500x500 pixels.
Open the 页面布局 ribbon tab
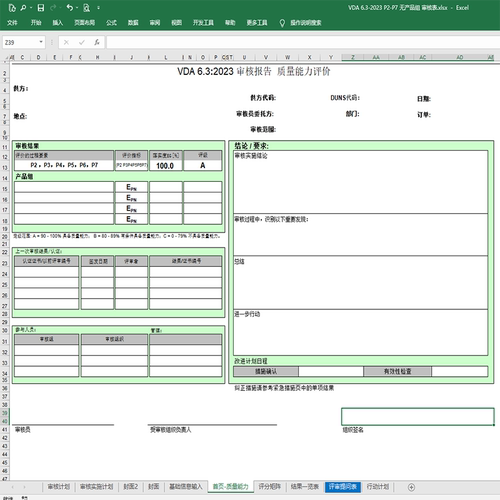[x=84, y=23]
